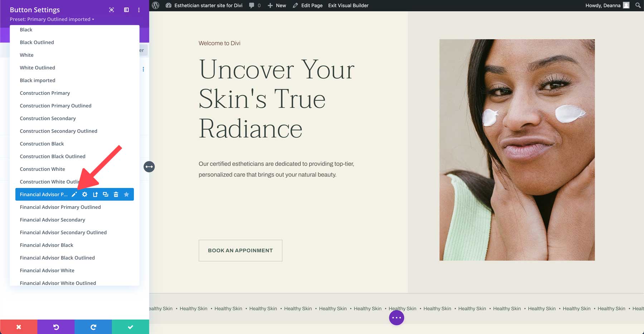
Task: Open the New menu in the admin bar
Action: 277,5
